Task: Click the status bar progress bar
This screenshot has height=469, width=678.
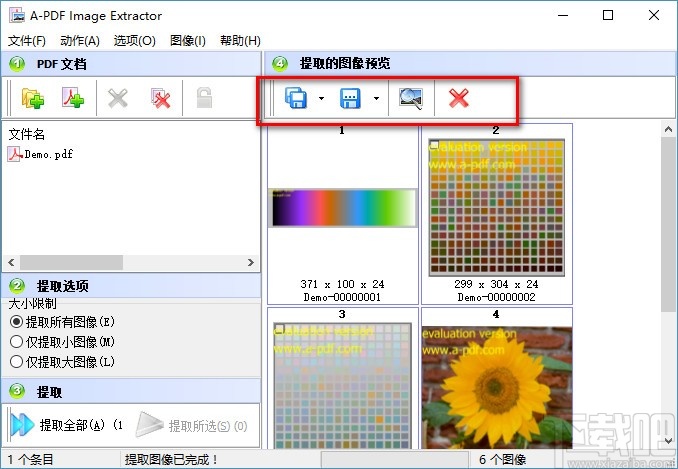Action: pos(394,459)
